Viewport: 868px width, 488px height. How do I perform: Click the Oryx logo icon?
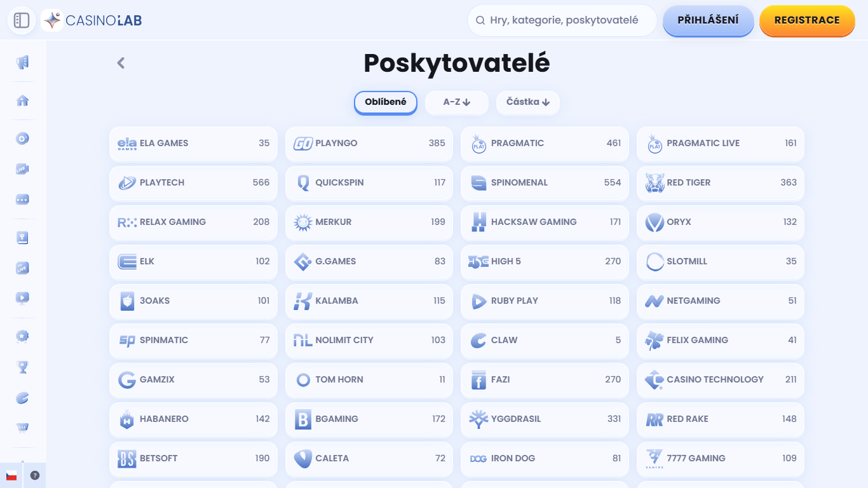(654, 222)
